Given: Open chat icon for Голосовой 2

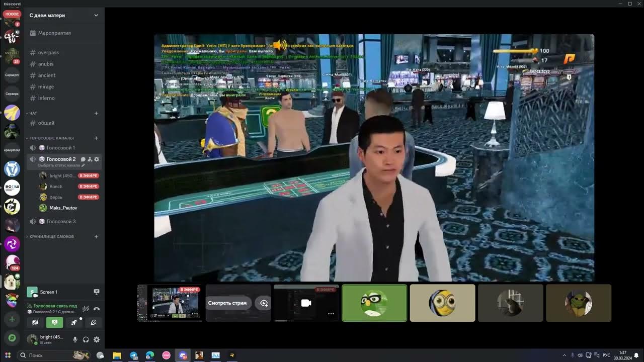Looking at the screenshot, I should [83, 159].
